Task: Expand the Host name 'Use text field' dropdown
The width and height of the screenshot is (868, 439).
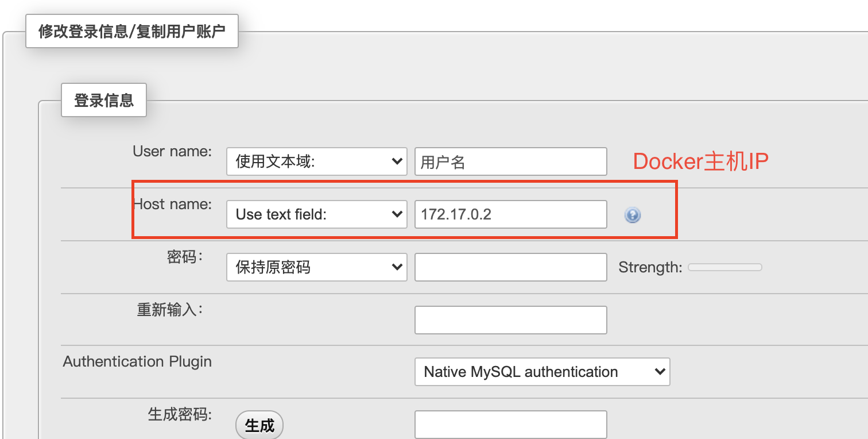Action: pyautogui.click(x=316, y=215)
